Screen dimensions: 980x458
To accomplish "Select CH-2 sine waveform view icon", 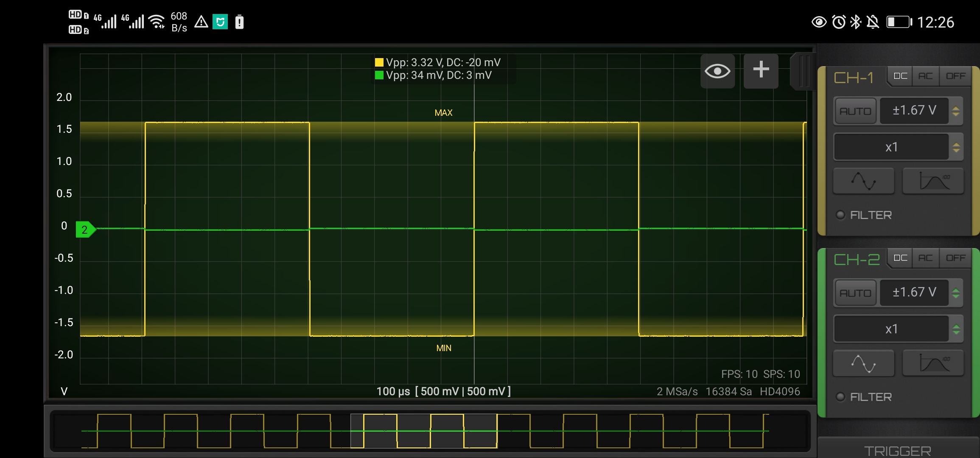I will [864, 363].
